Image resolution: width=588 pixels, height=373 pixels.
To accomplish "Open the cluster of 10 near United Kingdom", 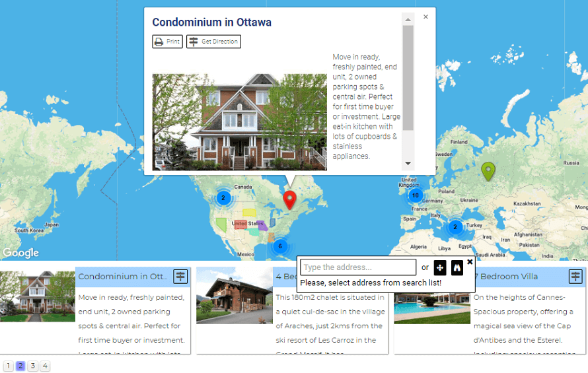I will [x=416, y=195].
